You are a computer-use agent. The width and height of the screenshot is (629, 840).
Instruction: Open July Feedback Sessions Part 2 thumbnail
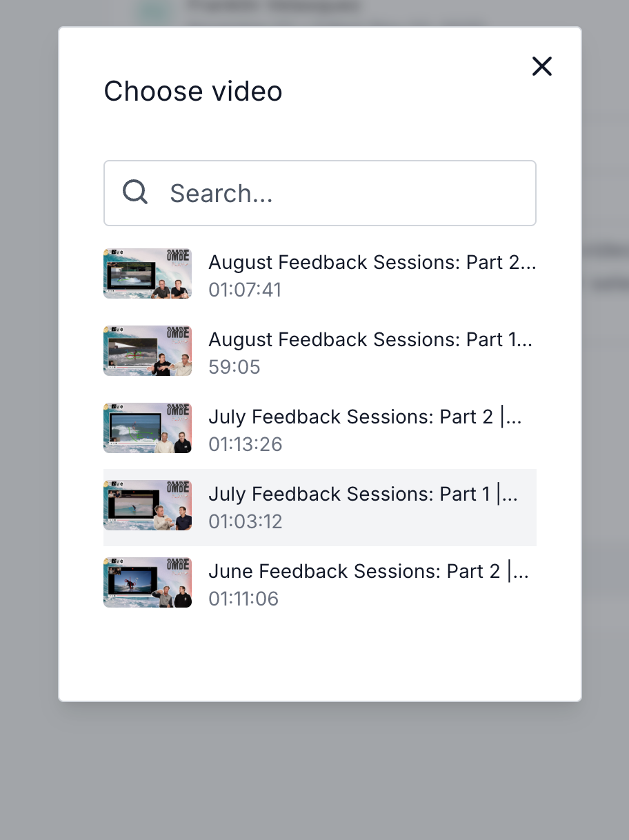[148, 428]
